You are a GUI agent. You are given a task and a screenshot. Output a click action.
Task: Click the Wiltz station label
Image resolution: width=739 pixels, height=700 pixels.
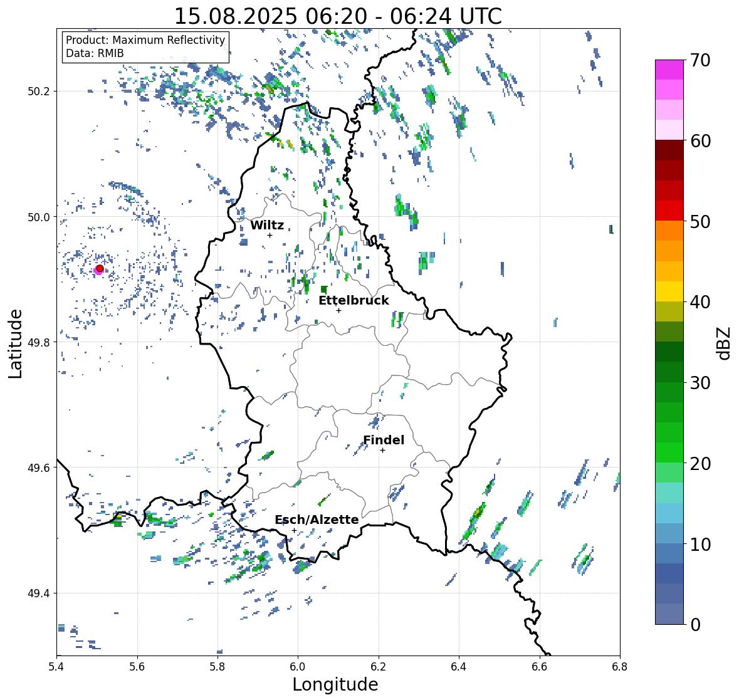(x=267, y=225)
